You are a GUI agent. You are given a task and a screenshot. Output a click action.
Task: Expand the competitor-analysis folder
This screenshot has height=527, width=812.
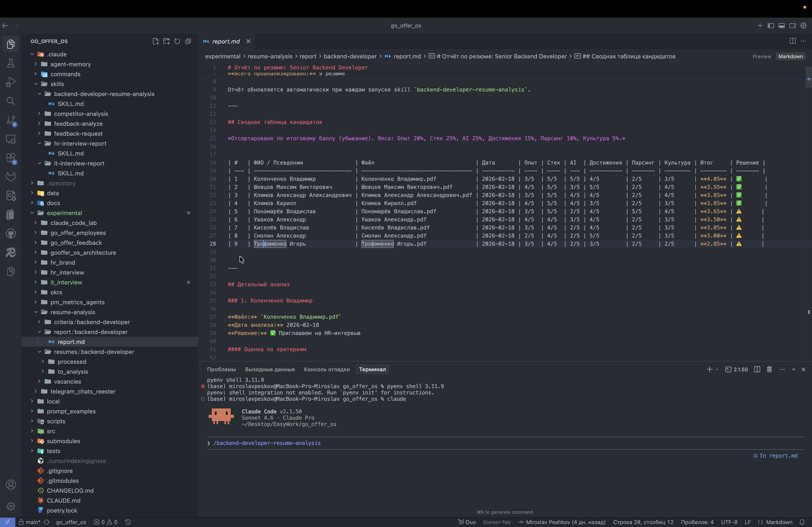(x=81, y=114)
